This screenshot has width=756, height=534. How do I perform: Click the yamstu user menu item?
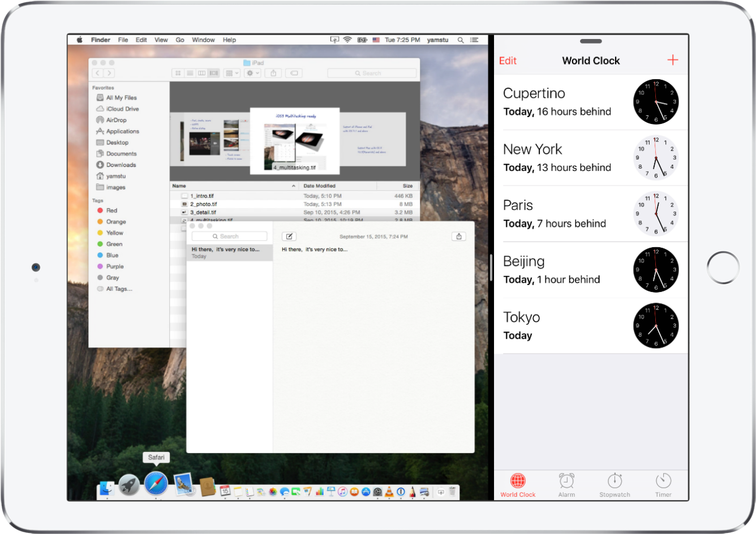coord(437,40)
